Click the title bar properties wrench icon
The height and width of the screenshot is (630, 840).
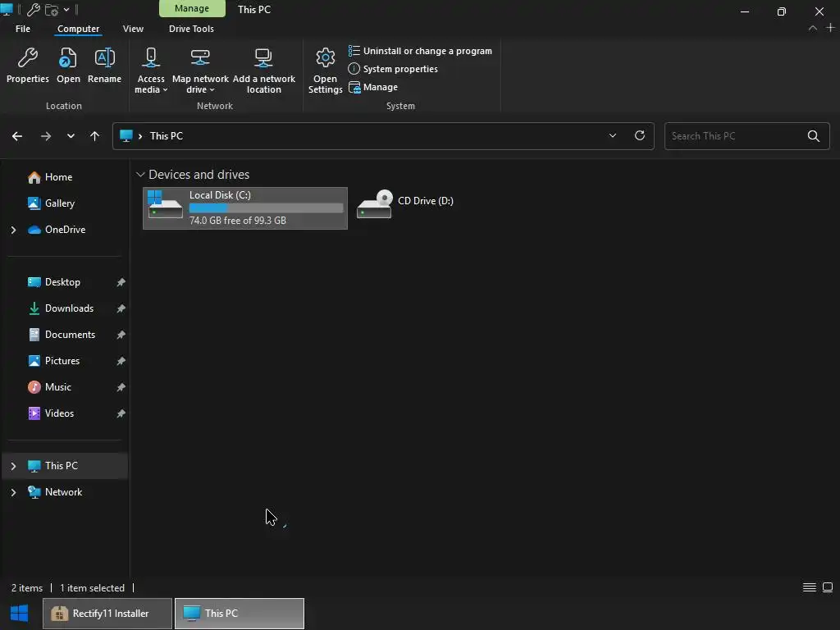[x=33, y=10]
